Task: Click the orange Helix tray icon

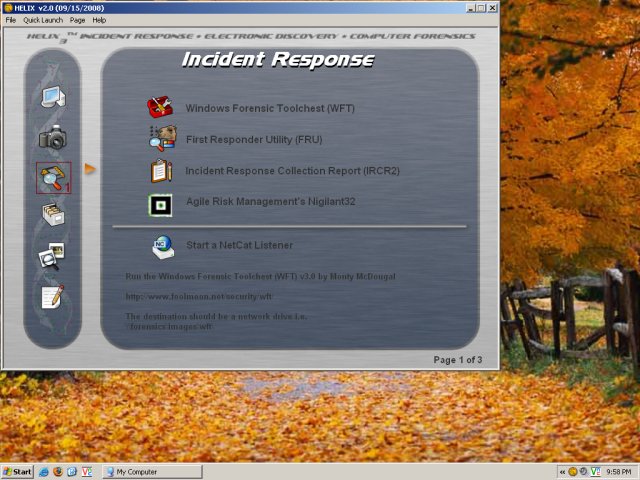Action: [x=573, y=472]
